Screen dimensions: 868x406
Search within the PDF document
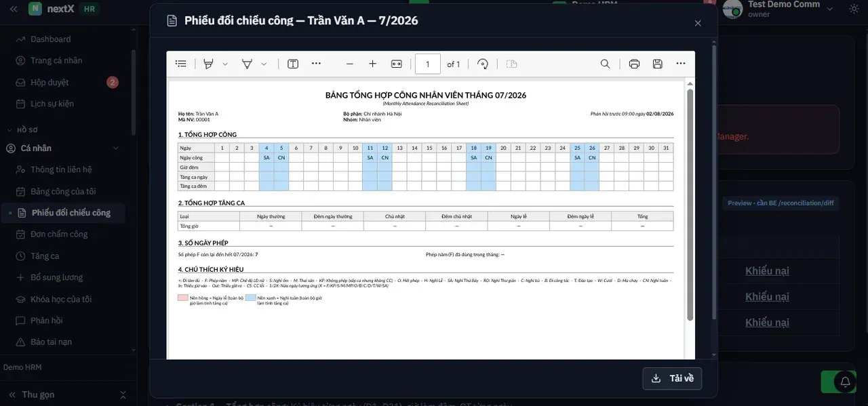605,64
